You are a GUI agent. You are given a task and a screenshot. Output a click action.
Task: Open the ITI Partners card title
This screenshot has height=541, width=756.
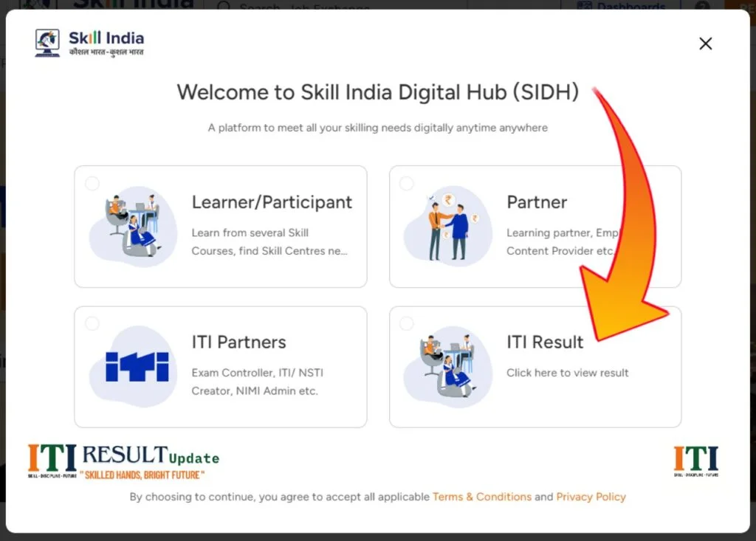tap(238, 342)
